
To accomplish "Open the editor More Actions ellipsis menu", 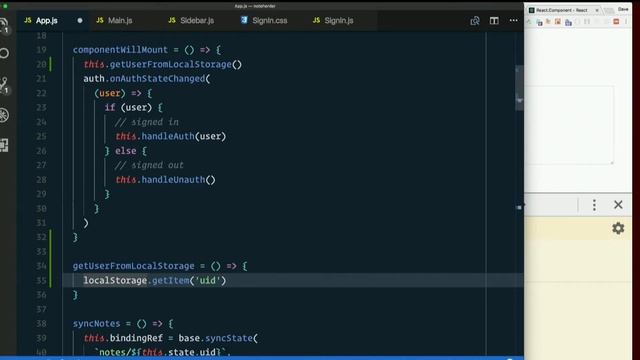I will (x=513, y=20).
